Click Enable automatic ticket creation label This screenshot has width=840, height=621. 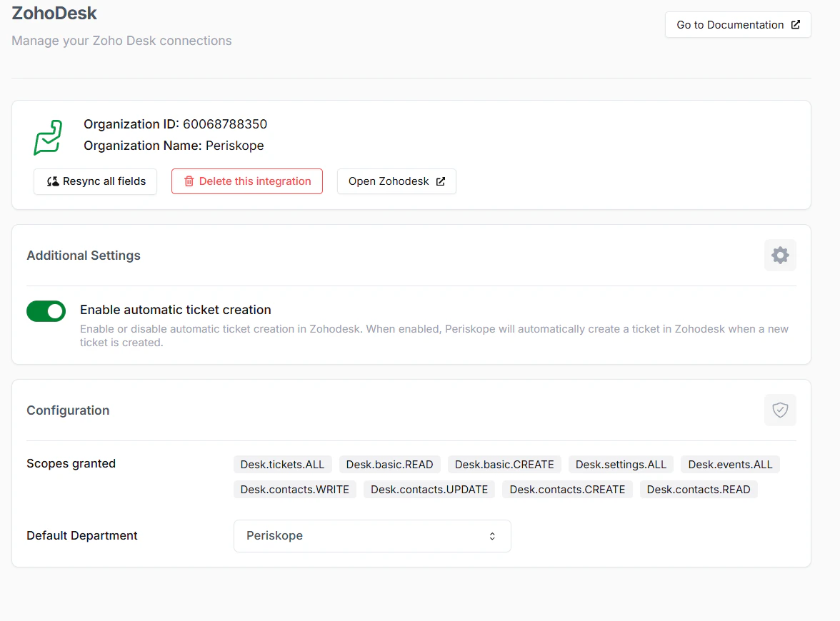point(175,310)
